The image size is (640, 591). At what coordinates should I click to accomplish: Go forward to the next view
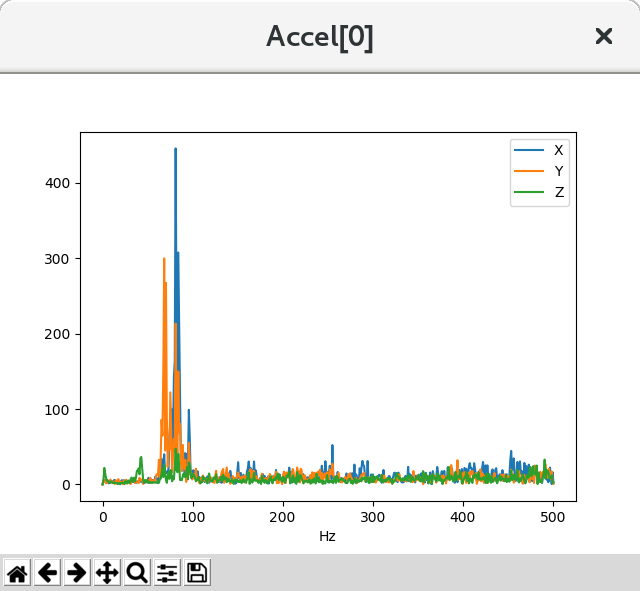[x=77, y=573]
